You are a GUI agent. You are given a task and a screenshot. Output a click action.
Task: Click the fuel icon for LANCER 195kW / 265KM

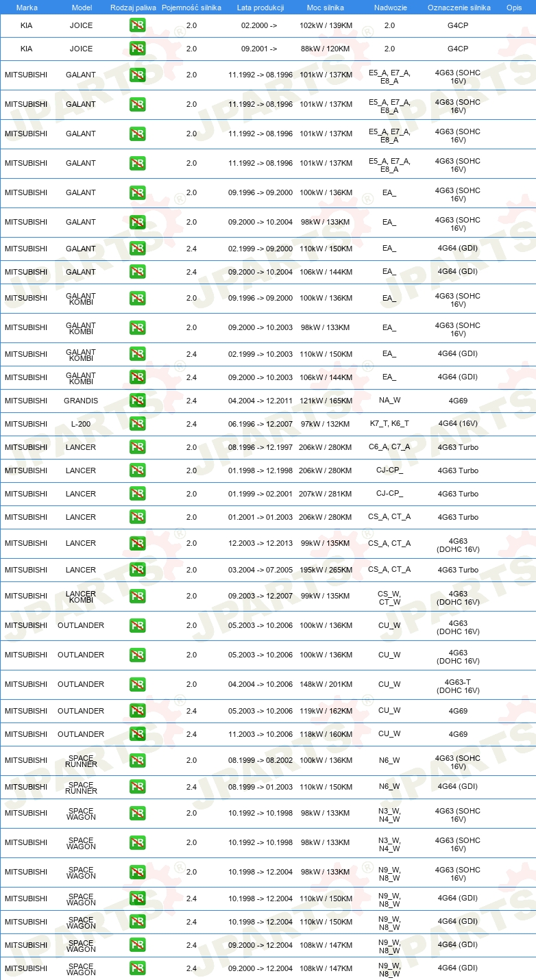(137, 570)
